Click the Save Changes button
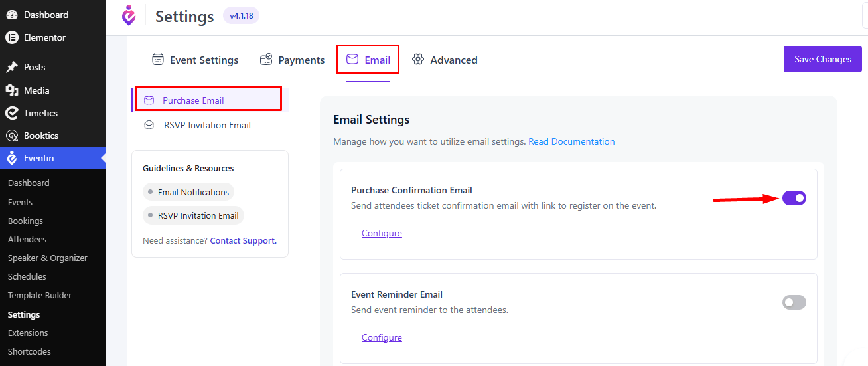 823,59
